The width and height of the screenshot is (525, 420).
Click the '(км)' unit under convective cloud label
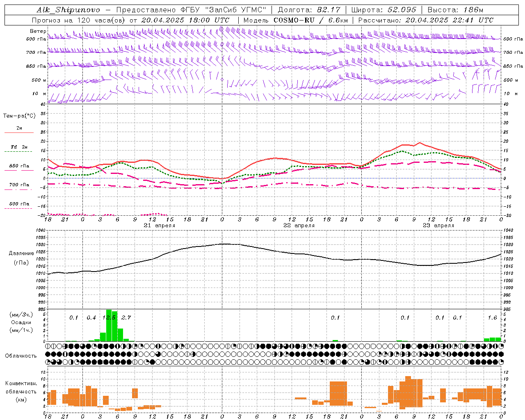pos(21,399)
